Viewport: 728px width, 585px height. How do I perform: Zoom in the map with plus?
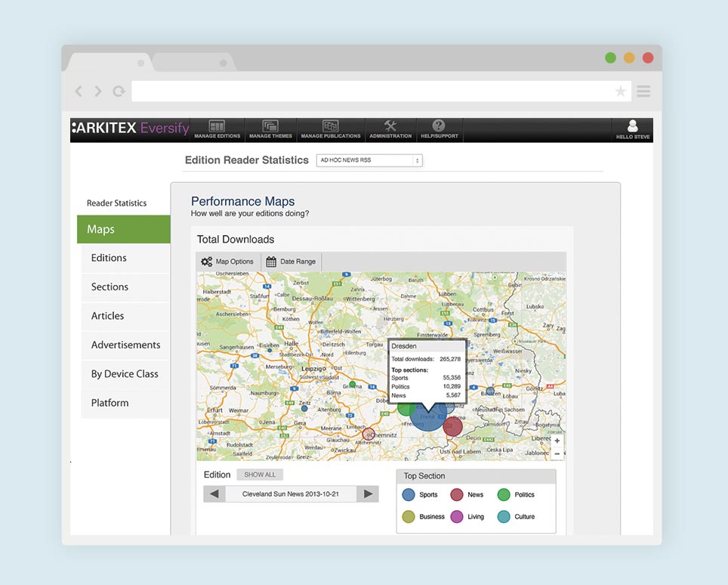[x=557, y=441]
